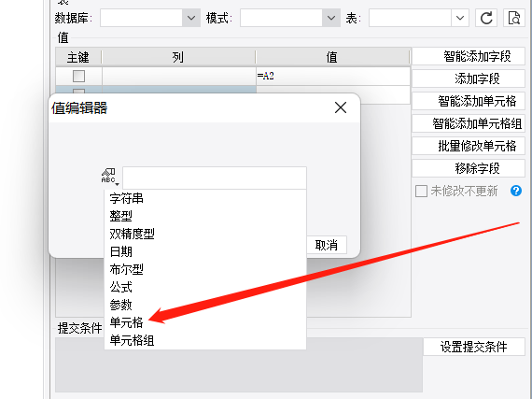Click the preview table icon at top right

coord(514,18)
